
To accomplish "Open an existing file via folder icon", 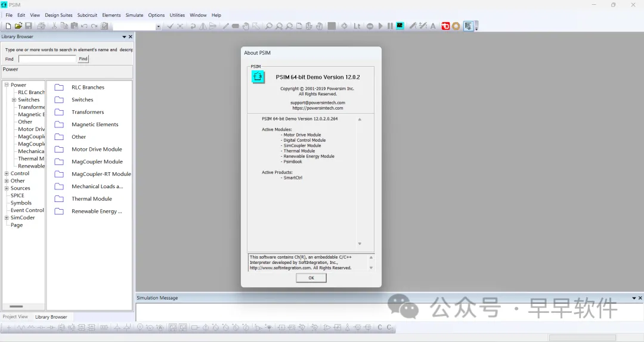I will 18,26.
